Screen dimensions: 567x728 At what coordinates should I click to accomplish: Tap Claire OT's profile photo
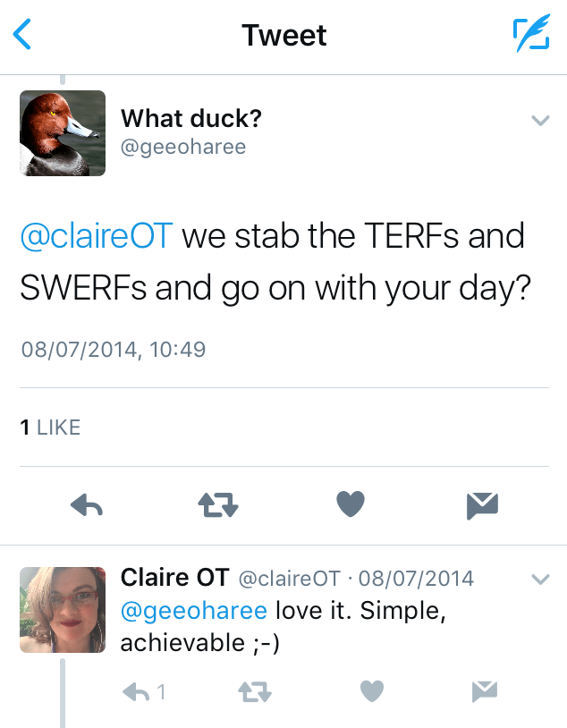pos(63,609)
